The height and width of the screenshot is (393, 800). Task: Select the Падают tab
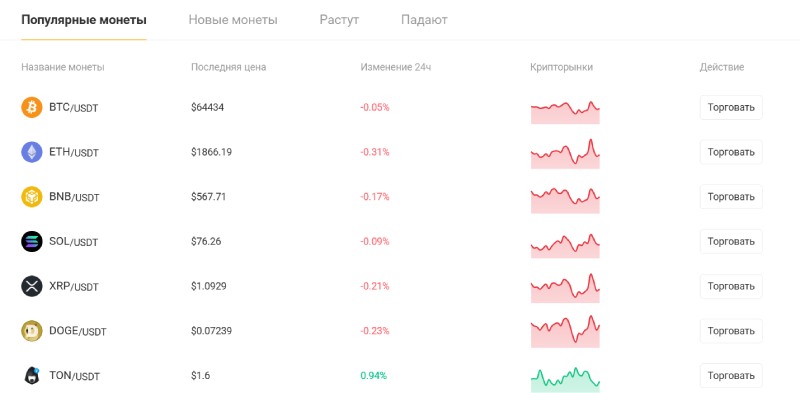click(424, 20)
